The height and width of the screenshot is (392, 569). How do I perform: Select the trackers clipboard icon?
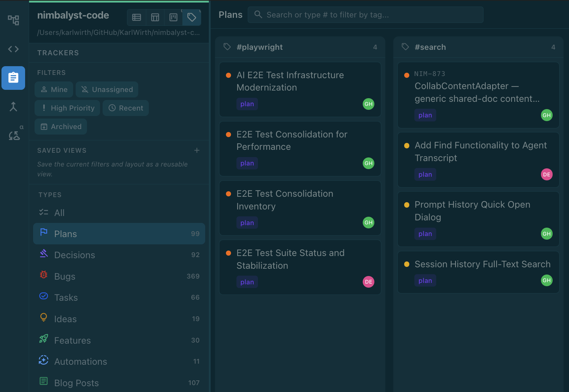[x=13, y=78]
